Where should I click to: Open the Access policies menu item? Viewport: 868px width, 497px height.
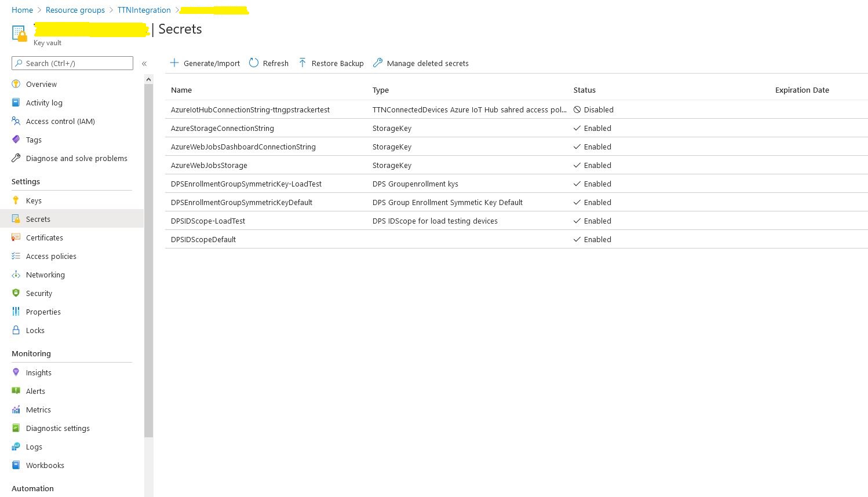tap(51, 256)
